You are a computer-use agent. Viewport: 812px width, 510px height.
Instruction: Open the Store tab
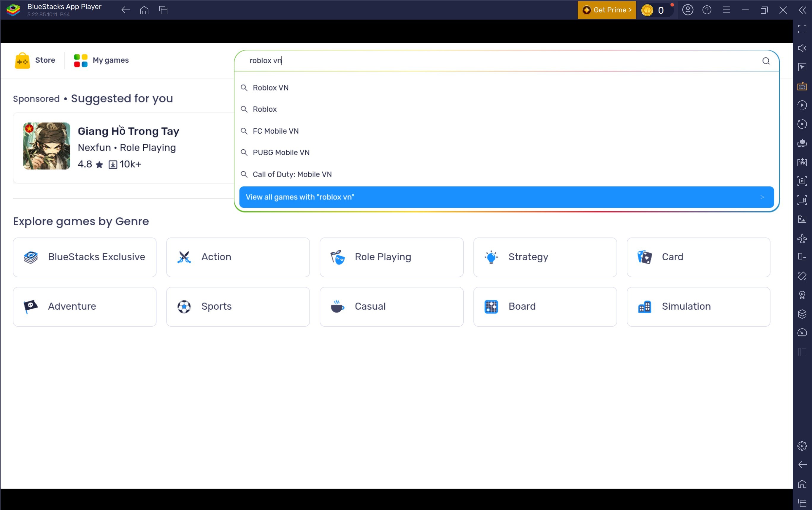point(35,60)
